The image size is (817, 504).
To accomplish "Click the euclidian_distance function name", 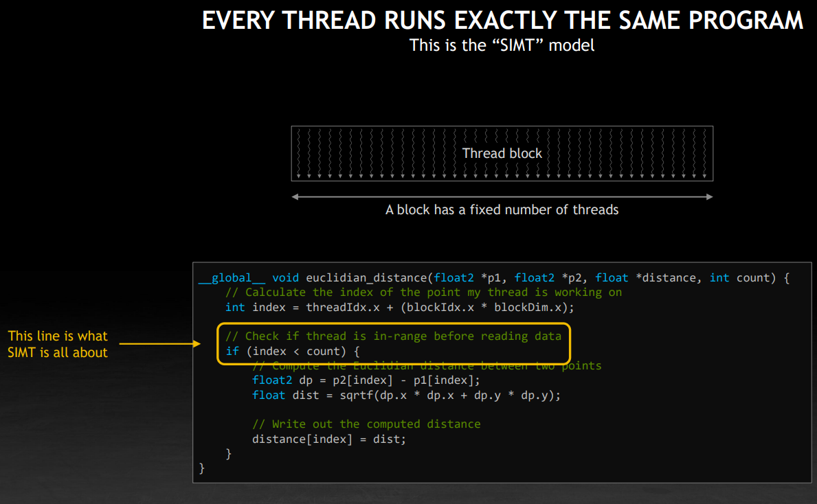I will (x=366, y=277).
